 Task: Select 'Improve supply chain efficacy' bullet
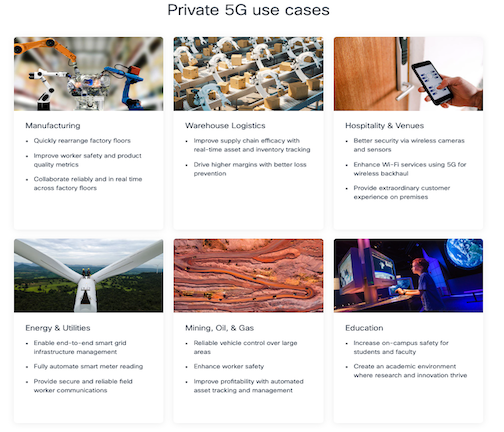coord(252,145)
